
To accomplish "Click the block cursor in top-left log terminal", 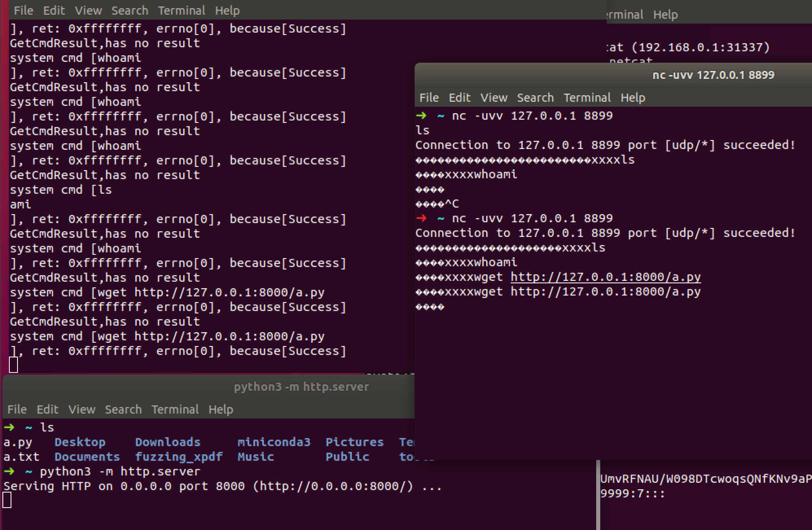I will tap(13, 365).
